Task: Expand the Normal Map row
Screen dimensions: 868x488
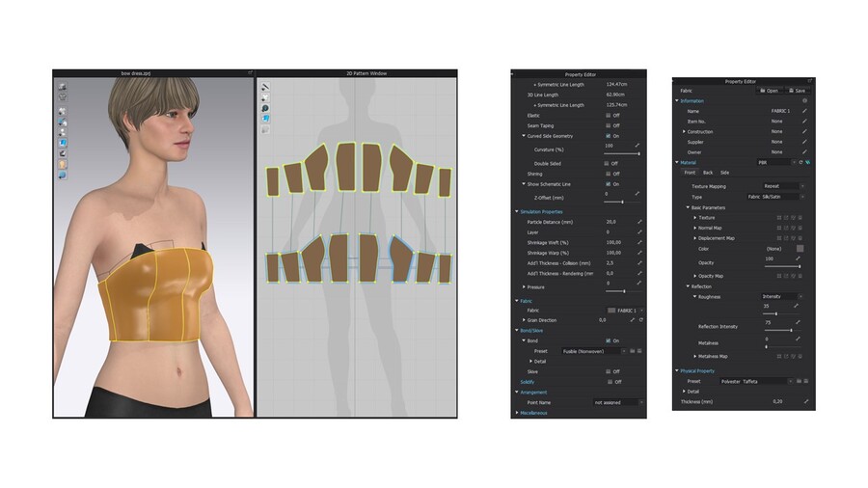Action: (x=695, y=228)
